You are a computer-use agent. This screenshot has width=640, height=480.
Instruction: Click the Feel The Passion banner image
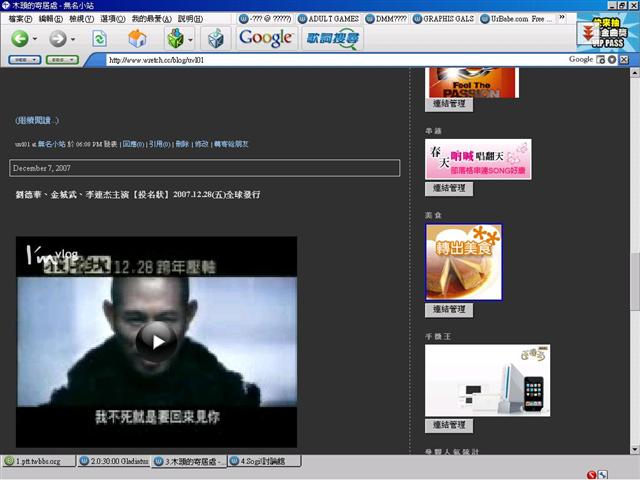click(472, 83)
